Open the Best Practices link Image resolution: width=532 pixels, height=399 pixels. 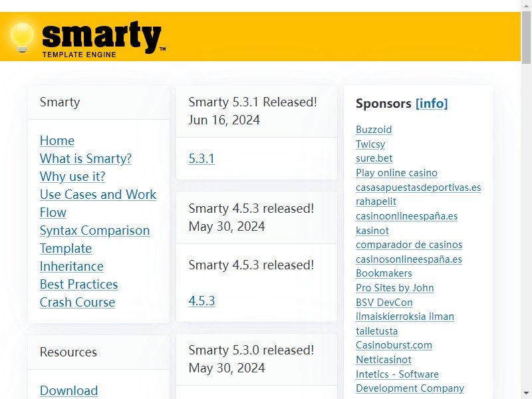(78, 285)
